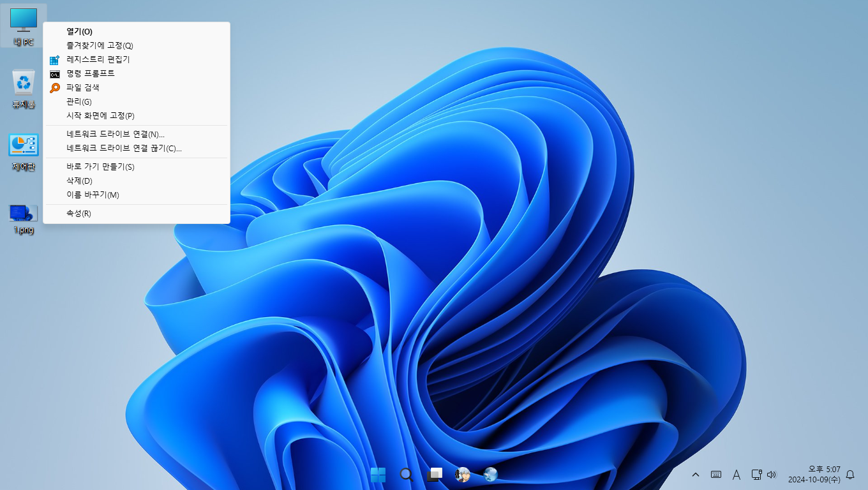868x490 pixels.
Task: Open the character avatar taskbar app
Action: 463,475
